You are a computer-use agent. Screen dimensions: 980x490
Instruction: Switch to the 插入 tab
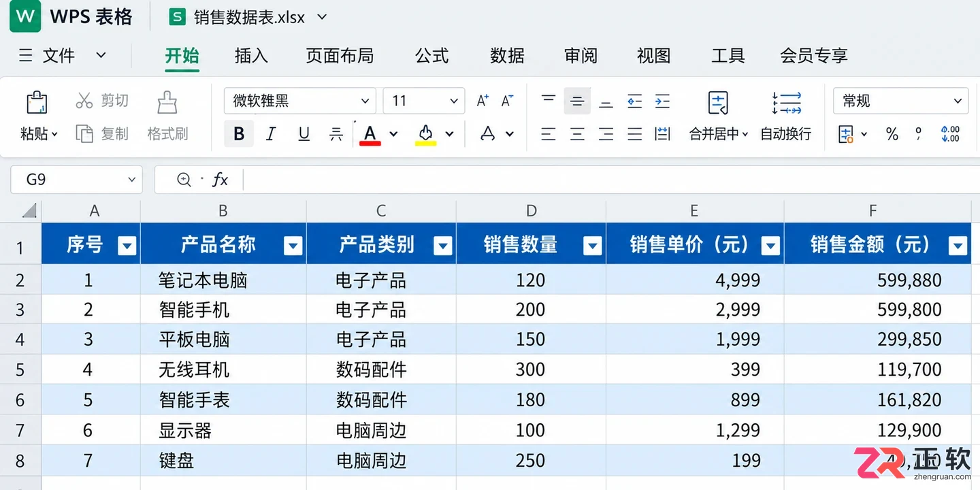251,55
